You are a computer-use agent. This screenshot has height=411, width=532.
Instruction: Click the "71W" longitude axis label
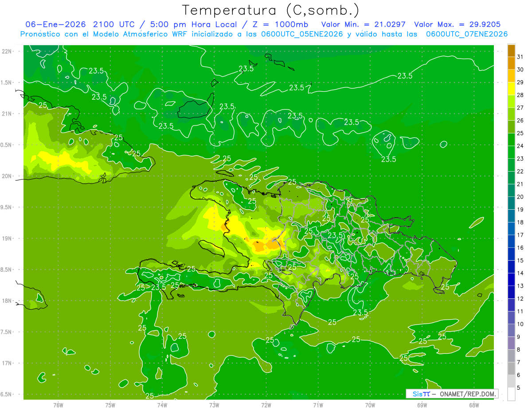click(x=318, y=405)
